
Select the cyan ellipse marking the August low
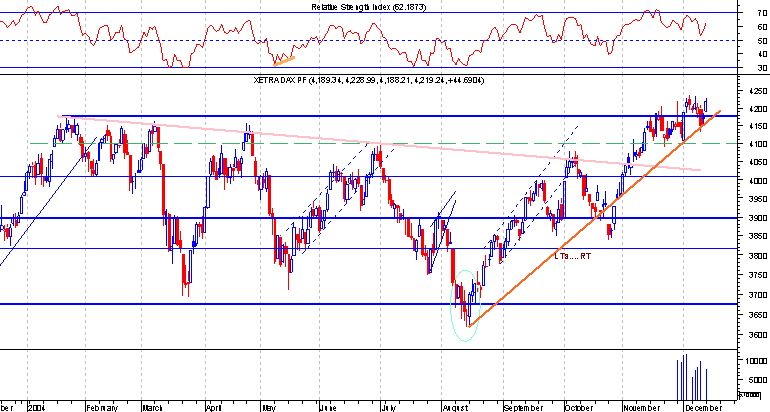[x=464, y=305]
